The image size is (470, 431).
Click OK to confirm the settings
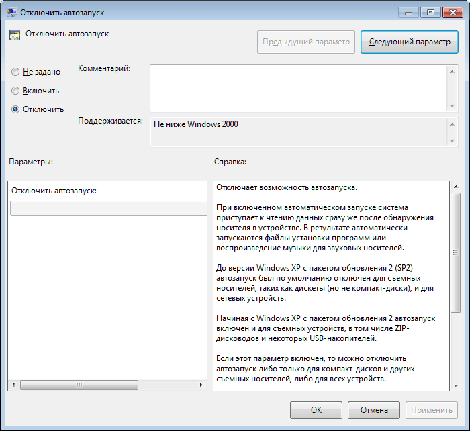click(x=316, y=410)
